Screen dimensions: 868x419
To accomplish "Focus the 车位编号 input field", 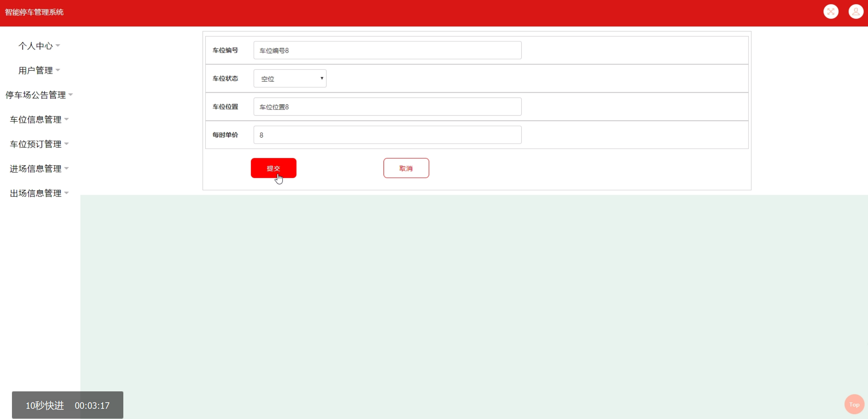I will (387, 50).
